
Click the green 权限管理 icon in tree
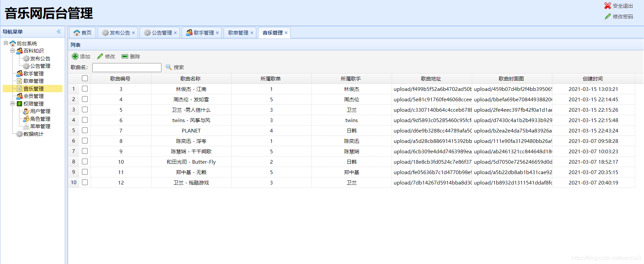pyautogui.click(x=19, y=104)
